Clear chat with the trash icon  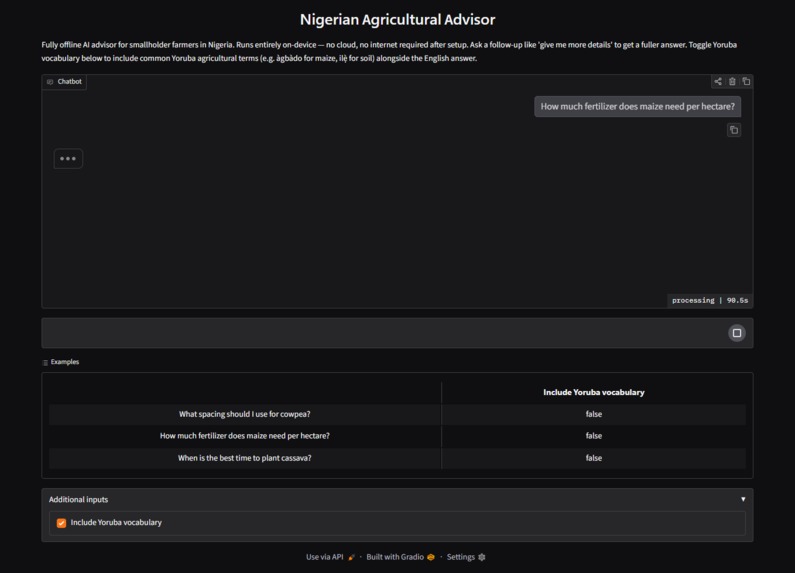[732, 82]
